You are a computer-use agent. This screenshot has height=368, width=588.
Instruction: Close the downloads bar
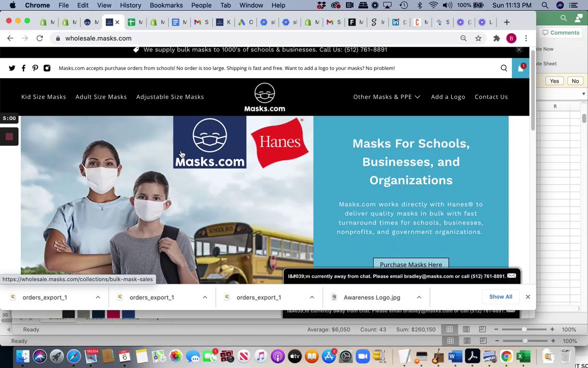528,296
